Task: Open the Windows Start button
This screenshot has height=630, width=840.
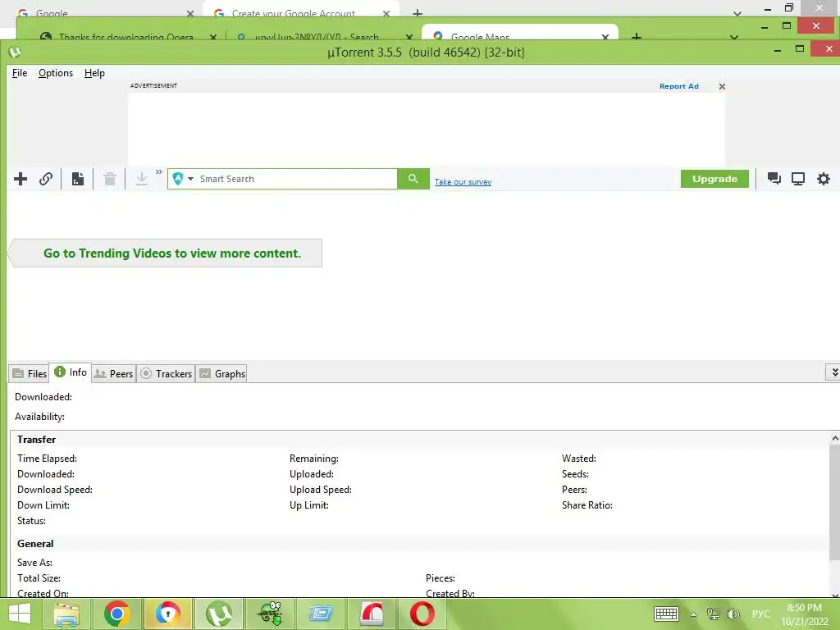Action: [20, 614]
